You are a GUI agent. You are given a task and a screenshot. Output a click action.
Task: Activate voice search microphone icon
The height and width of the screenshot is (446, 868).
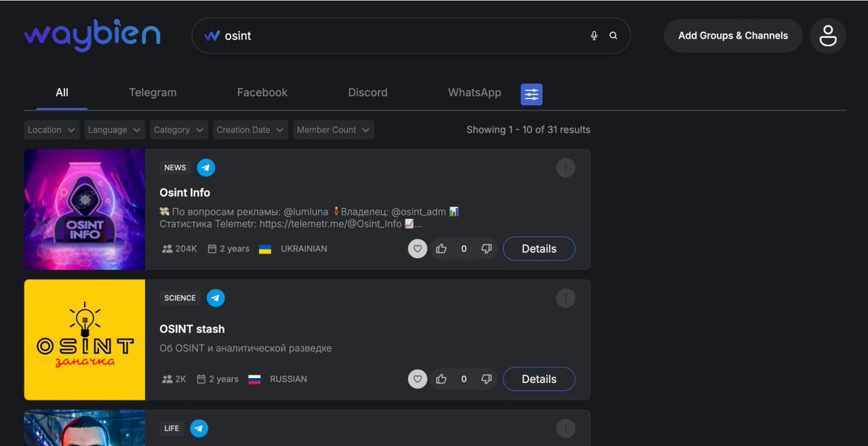tap(594, 35)
